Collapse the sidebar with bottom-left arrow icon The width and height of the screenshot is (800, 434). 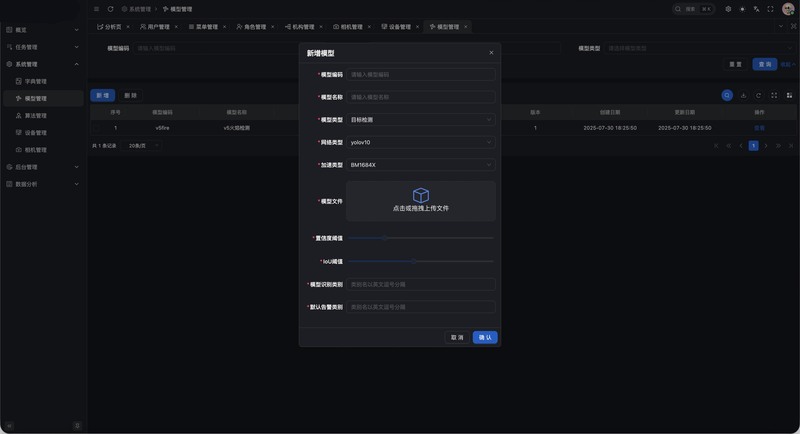pos(9,426)
